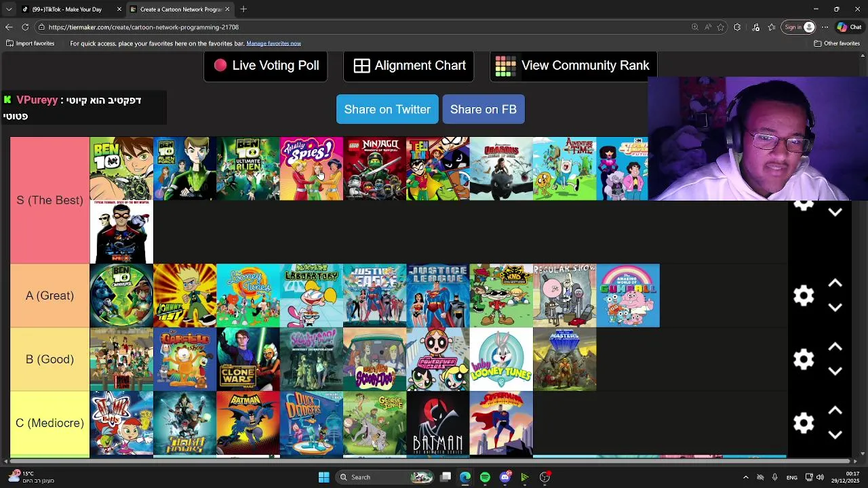Open settings gear for A (Great) tier
Viewport: 868px width, 488px height.
pyautogui.click(x=804, y=296)
